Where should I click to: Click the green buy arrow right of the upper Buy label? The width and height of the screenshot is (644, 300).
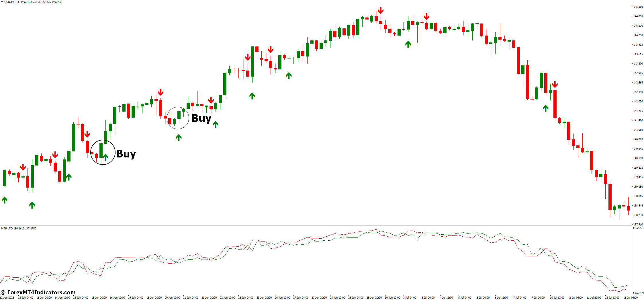(x=215, y=124)
